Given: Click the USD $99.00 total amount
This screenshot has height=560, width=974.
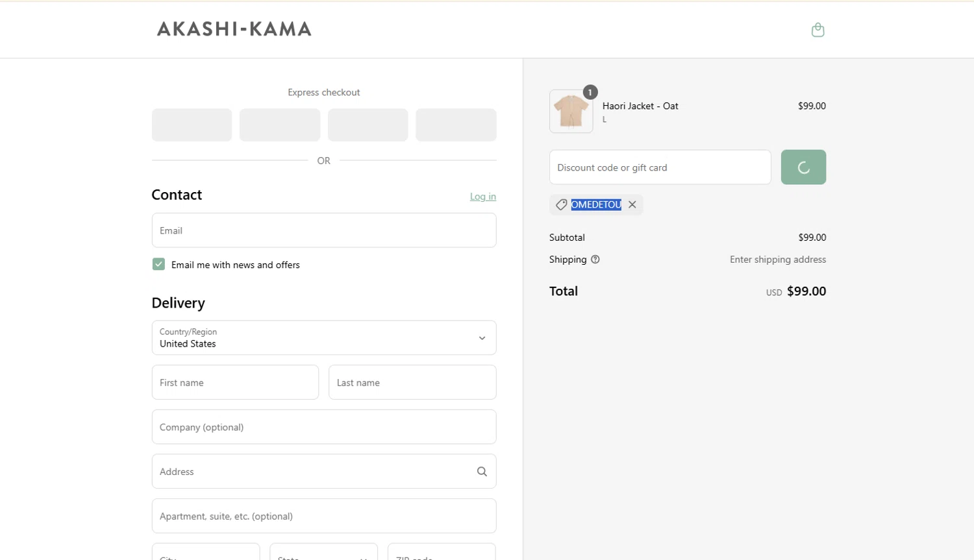Looking at the screenshot, I should pyautogui.click(x=796, y=291).
